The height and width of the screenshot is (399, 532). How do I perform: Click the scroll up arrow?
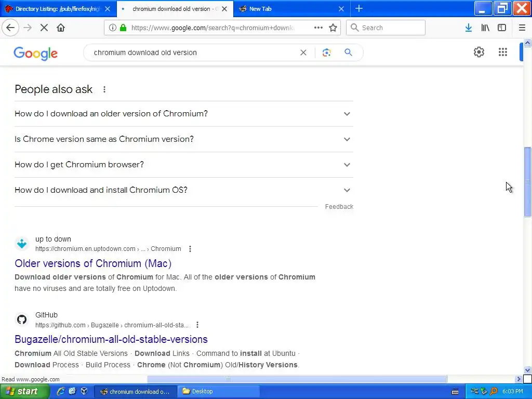527,43
